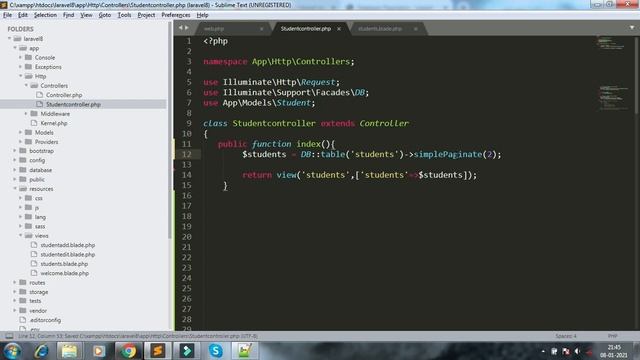Viewport: 640px width, 360px height.
Task: Collapse the Http folder
Action: [x=20, y=76]
